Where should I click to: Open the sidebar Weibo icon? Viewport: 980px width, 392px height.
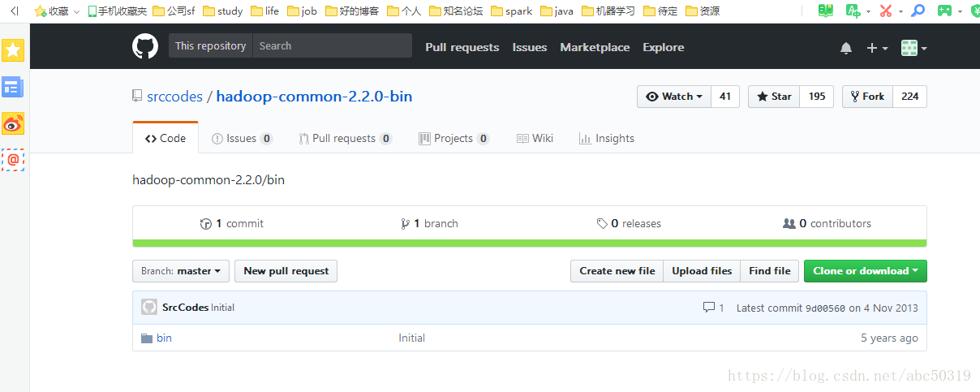click(13, 123)
